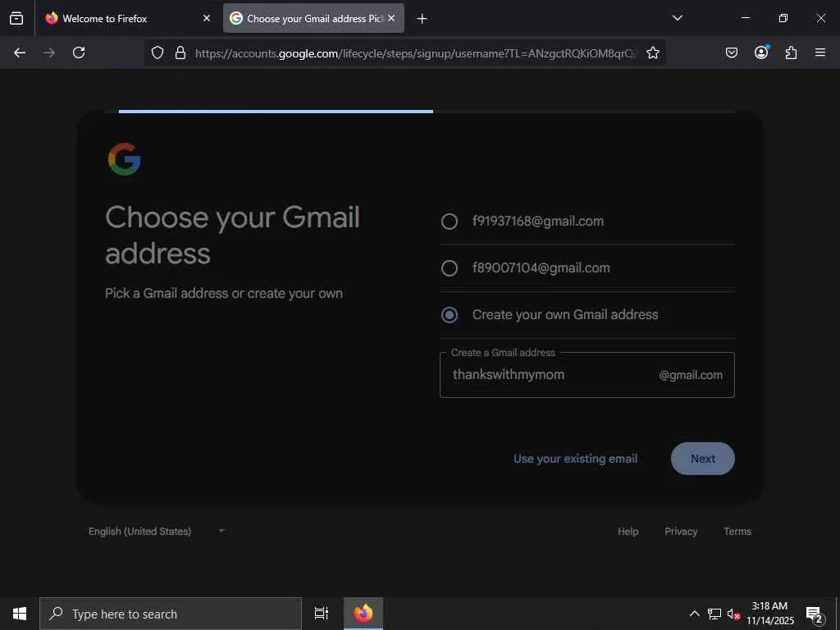View site security padlock information
Image resolution: width=840 pixels, height=630 pixels.
pyautogui.click(x=180, y=52)
